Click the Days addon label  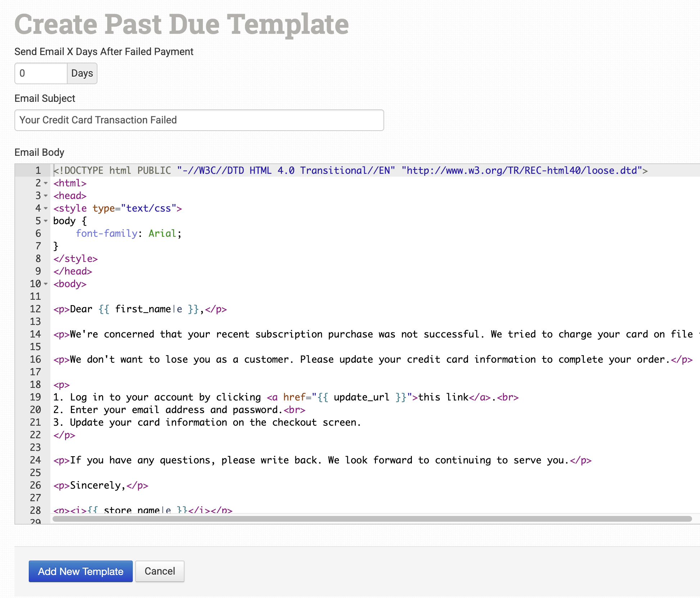(x=82, y=73)
